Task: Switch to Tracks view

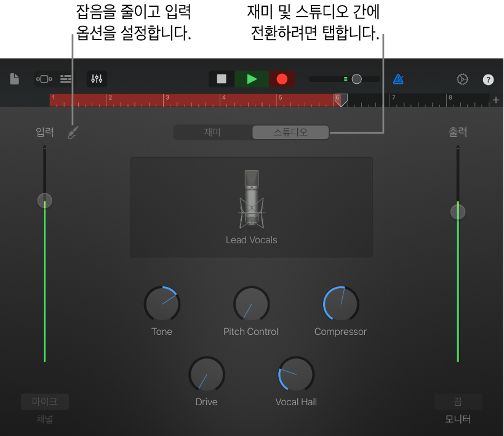Action: (66, 79)
